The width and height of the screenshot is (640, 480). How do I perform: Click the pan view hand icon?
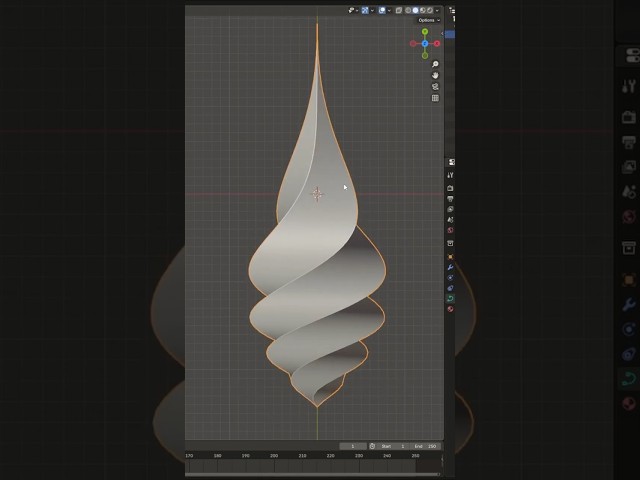click(x=435, y=75)
